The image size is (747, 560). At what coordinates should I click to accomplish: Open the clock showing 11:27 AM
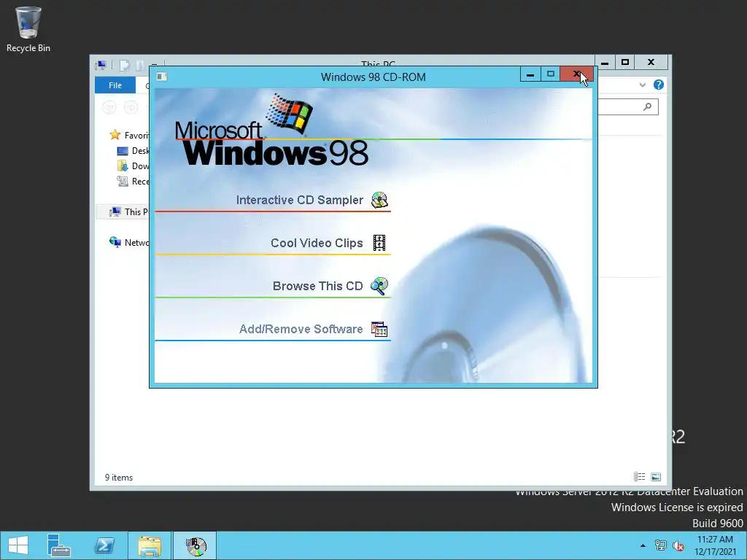tap(715, 545)
